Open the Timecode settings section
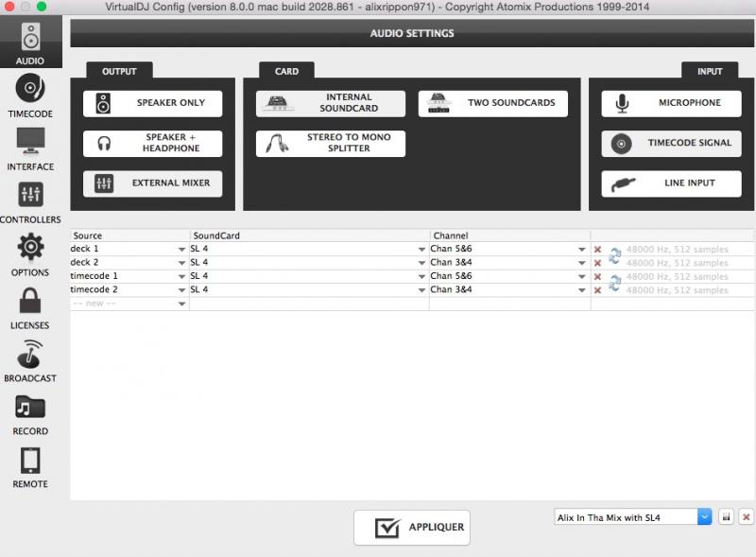The width and height of the screenshot is (756, 557). [30, 96]
